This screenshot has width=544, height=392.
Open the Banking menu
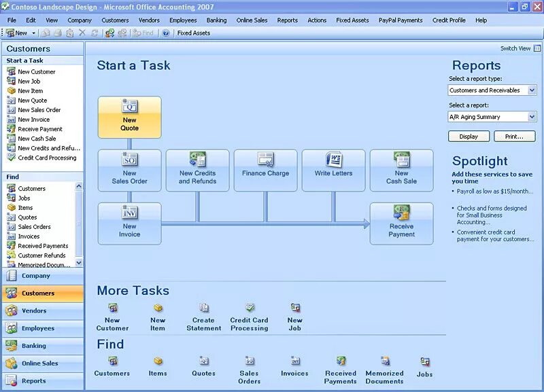[216, 20]
